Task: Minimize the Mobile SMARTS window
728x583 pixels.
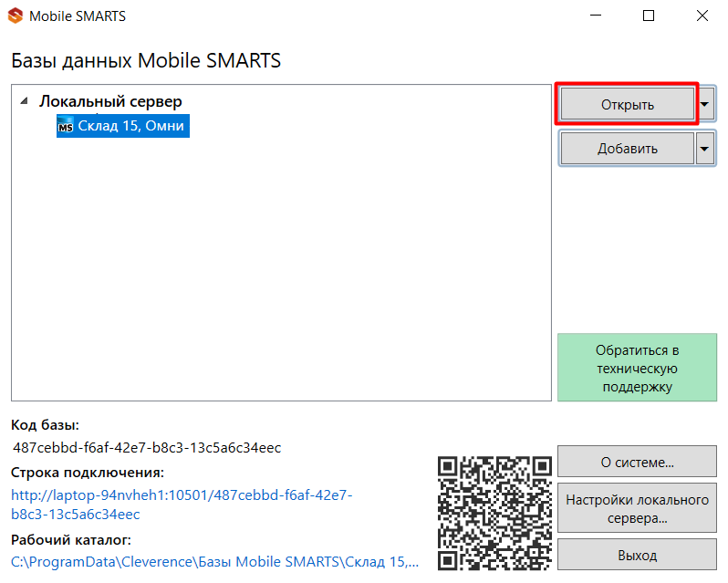Action: (596, 16)
